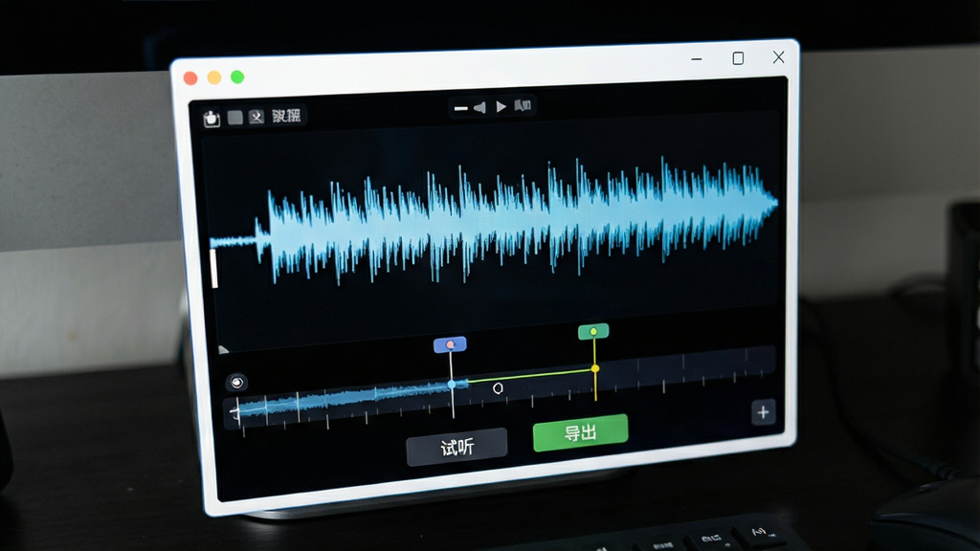This screenshot has height=551, width=980.
Task: Select the blue start trim marker flag
Action: click(450, 344)
